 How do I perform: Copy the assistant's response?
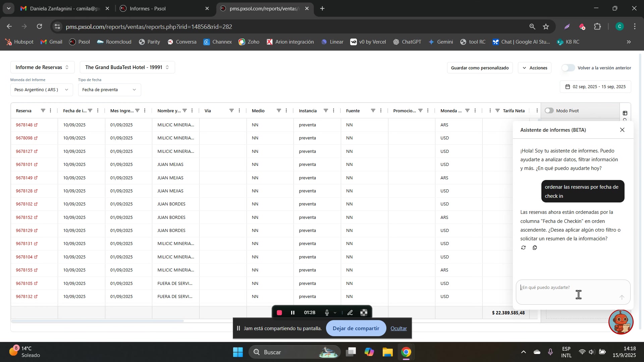point(535,248)
